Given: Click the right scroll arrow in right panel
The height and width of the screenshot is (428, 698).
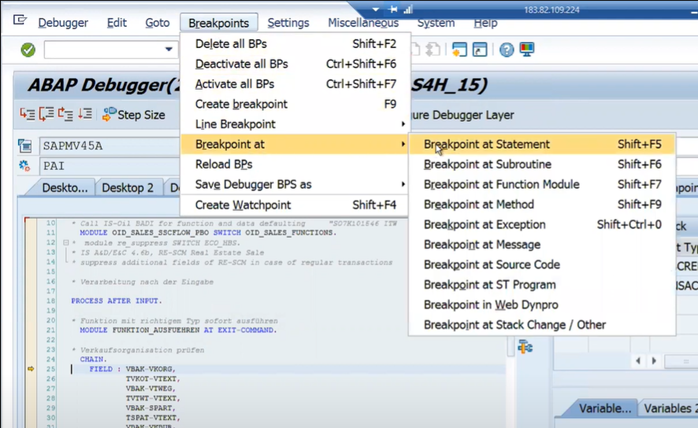Looking at the screenshot, I should coord(654,361).
